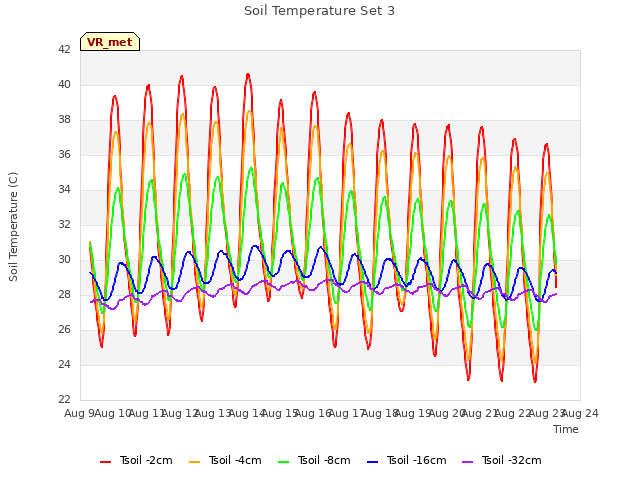Select the Tsoil -8cm legend label
The height and width of the screenshot is (480, 640).
tap(324, 460)
